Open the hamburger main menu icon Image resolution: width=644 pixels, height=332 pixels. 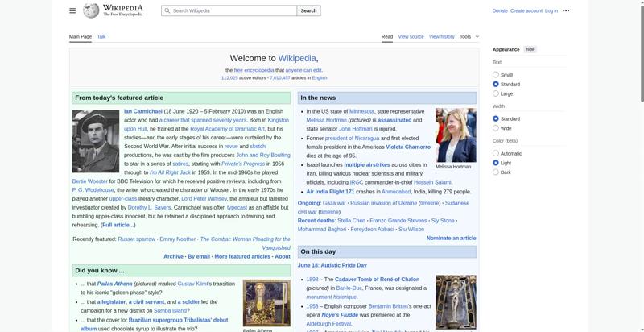click(x=72, y=10)
